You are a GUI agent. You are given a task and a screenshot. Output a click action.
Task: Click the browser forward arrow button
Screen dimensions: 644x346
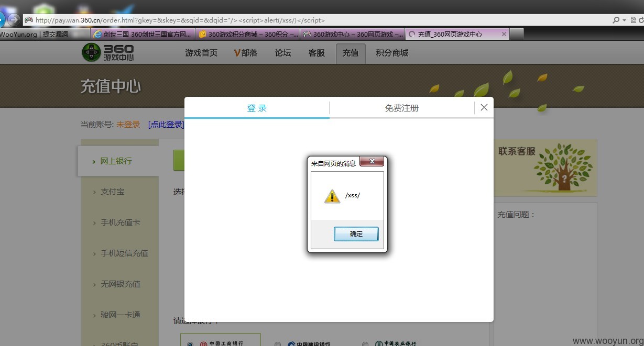tap(14, 20)
